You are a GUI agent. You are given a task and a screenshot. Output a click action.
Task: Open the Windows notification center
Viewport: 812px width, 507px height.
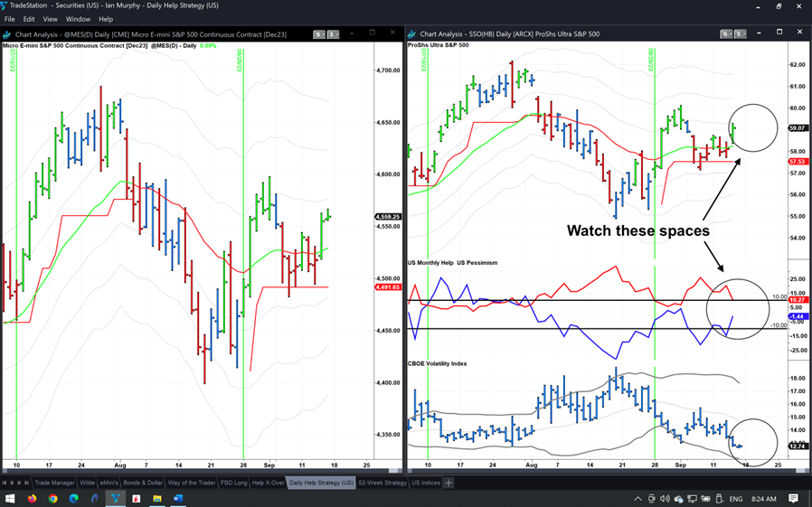coord(793,499)
